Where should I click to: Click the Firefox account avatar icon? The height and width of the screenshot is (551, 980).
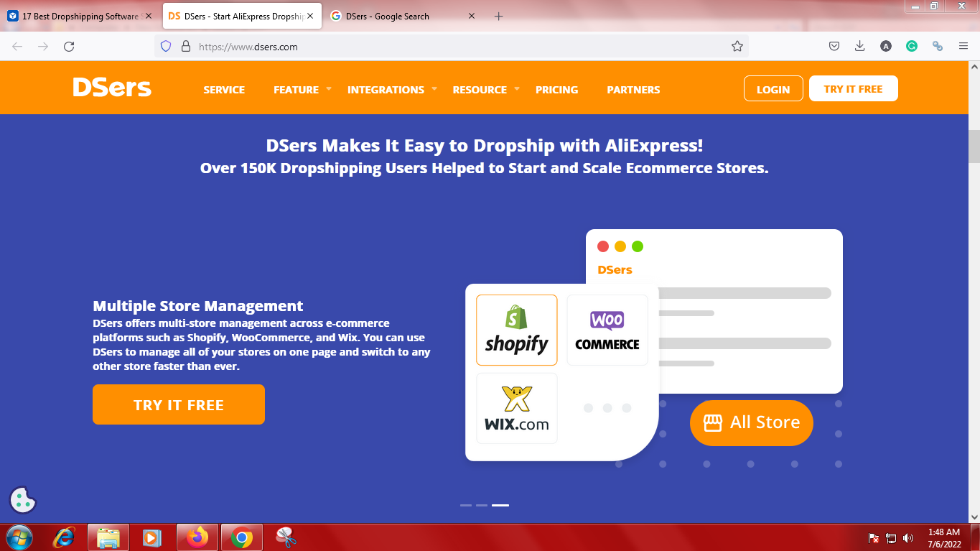point(886,46)
